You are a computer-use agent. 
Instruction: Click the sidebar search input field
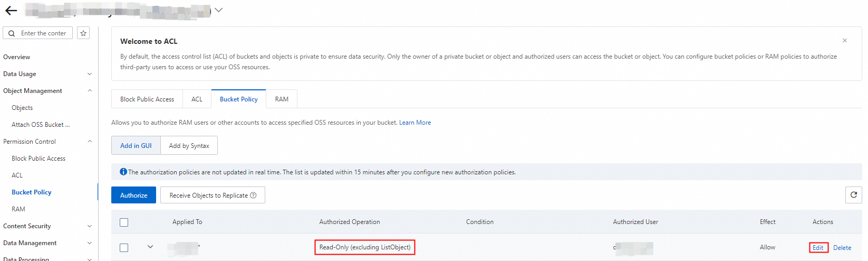click(44, 33)
